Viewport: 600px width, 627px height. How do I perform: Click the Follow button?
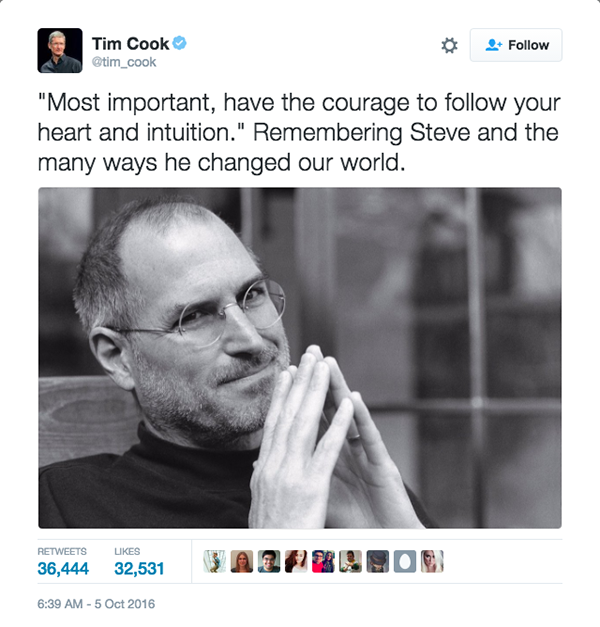point(516,45)
